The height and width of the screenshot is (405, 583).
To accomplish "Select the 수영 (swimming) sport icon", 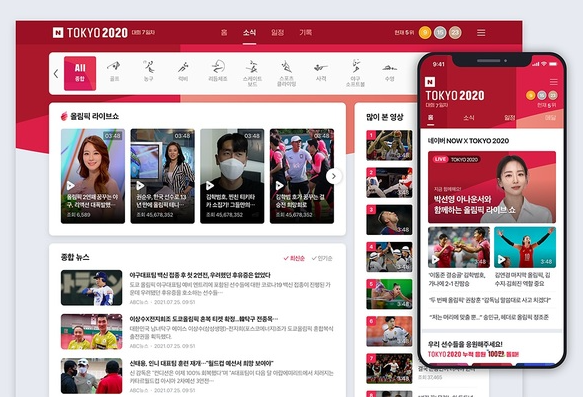I will coord(389,72).
